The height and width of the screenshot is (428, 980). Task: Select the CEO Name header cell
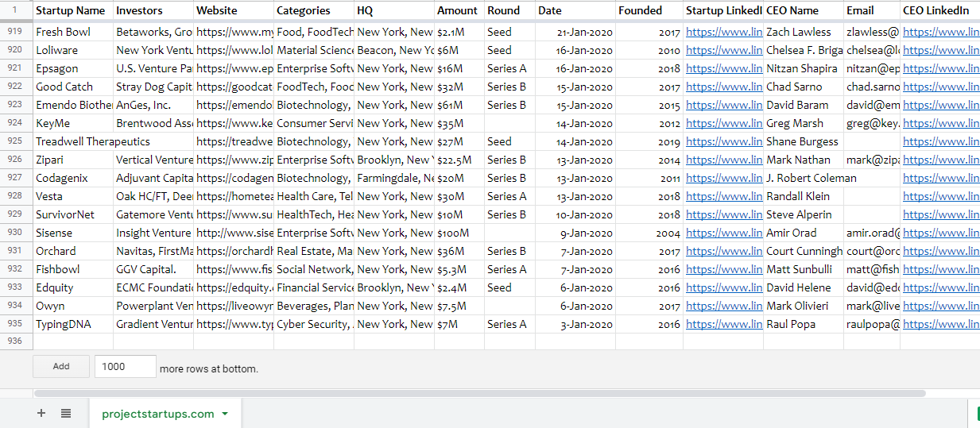tap(804, 10)
